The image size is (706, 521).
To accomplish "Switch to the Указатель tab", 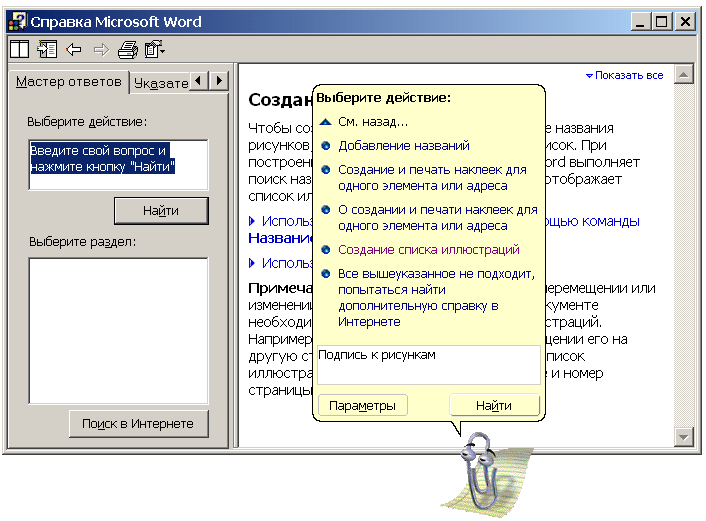I will (x=161, y=83).
